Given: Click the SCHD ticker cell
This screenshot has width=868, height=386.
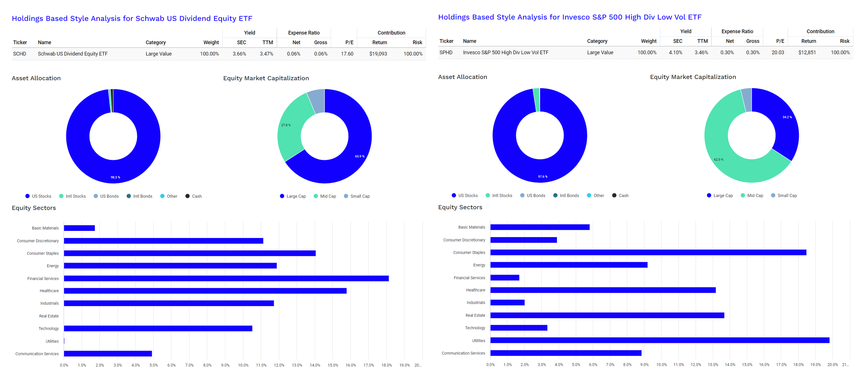Looking at the screenshot, I should tap(20, 54).
